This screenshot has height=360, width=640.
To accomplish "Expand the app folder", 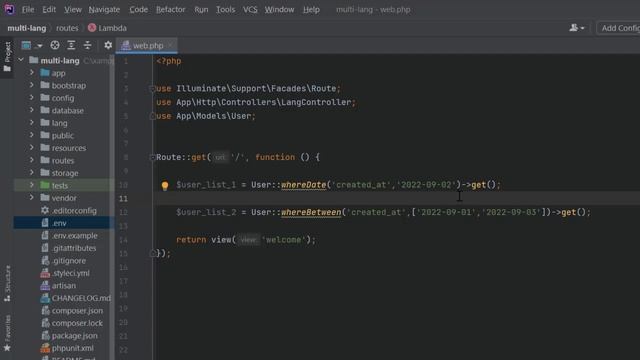I will (x=31, y=73).
